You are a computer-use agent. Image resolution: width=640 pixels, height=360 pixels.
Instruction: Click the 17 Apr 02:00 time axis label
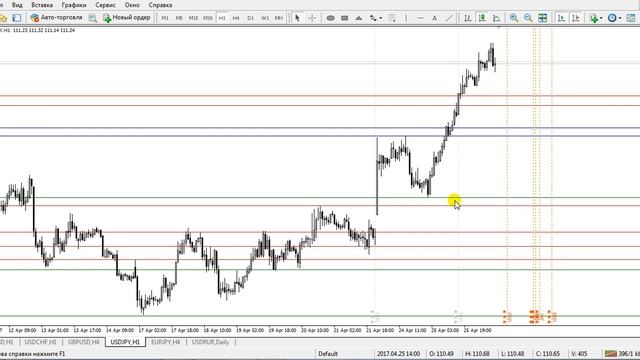pos(152,330)
